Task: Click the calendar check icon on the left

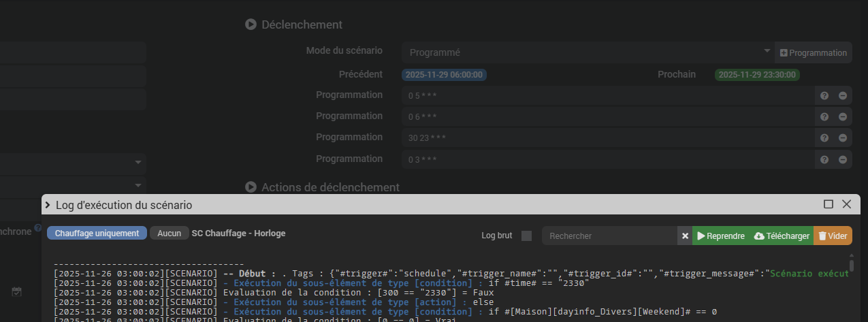Action: [17, 291]
